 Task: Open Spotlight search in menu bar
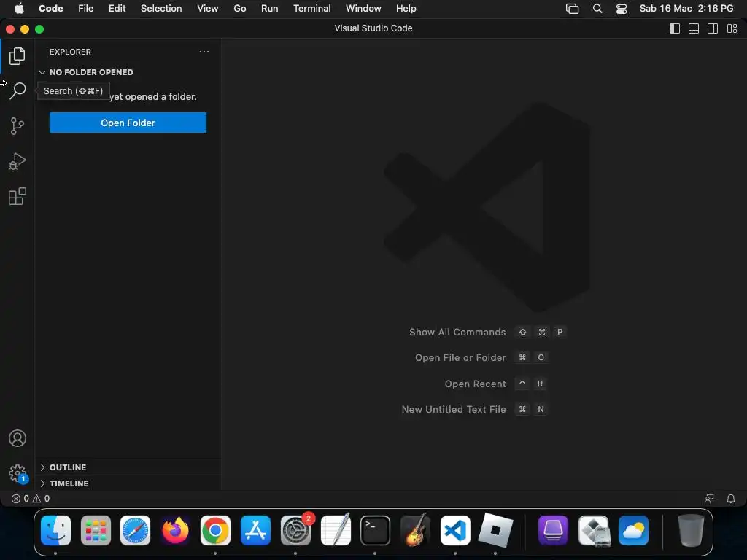pos(597,9)
